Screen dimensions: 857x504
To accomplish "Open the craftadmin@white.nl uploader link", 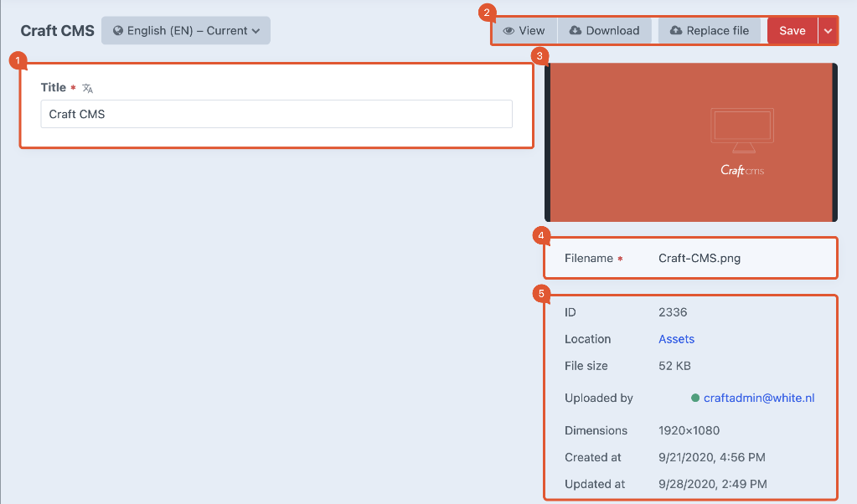I will pyautogui.click(x=758, y=399).
